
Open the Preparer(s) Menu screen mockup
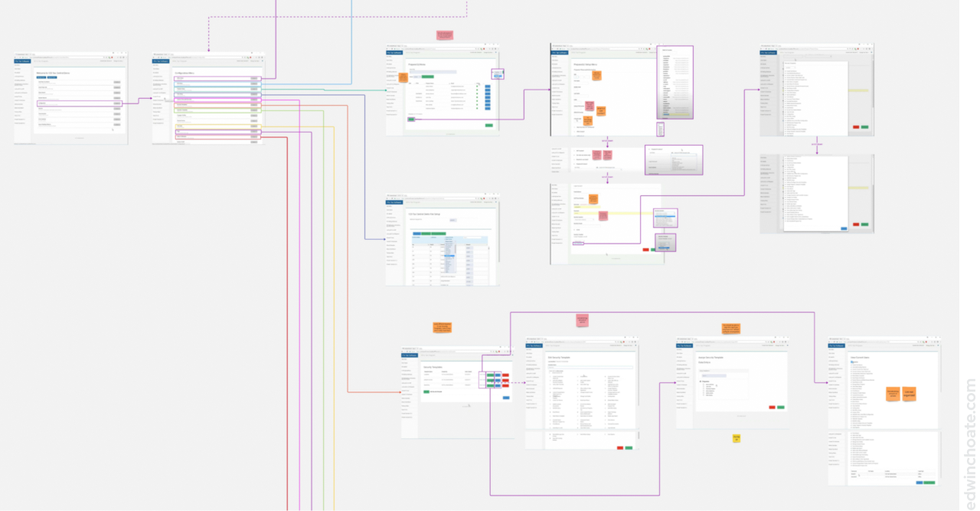coord(442,90)
